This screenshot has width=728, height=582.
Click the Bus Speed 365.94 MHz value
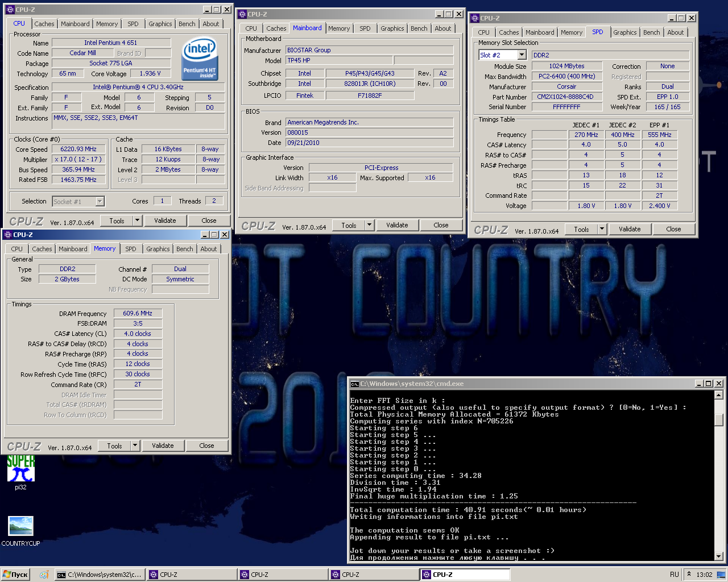point(78,169)
